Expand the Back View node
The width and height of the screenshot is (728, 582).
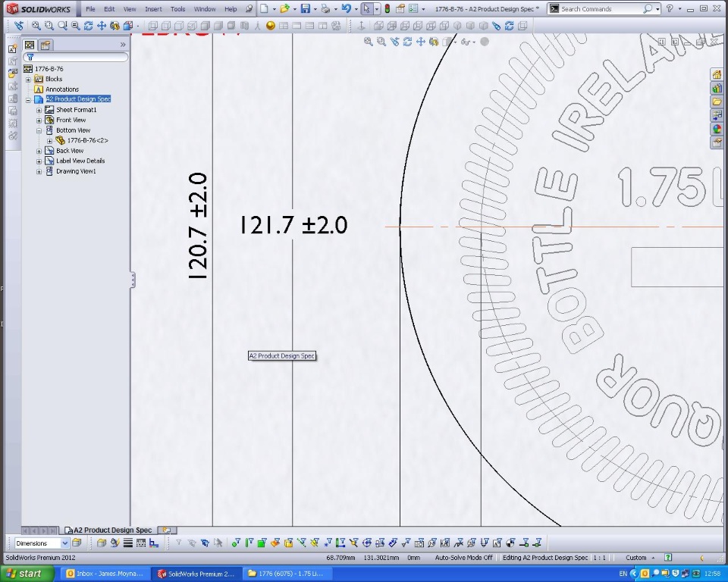39,152
